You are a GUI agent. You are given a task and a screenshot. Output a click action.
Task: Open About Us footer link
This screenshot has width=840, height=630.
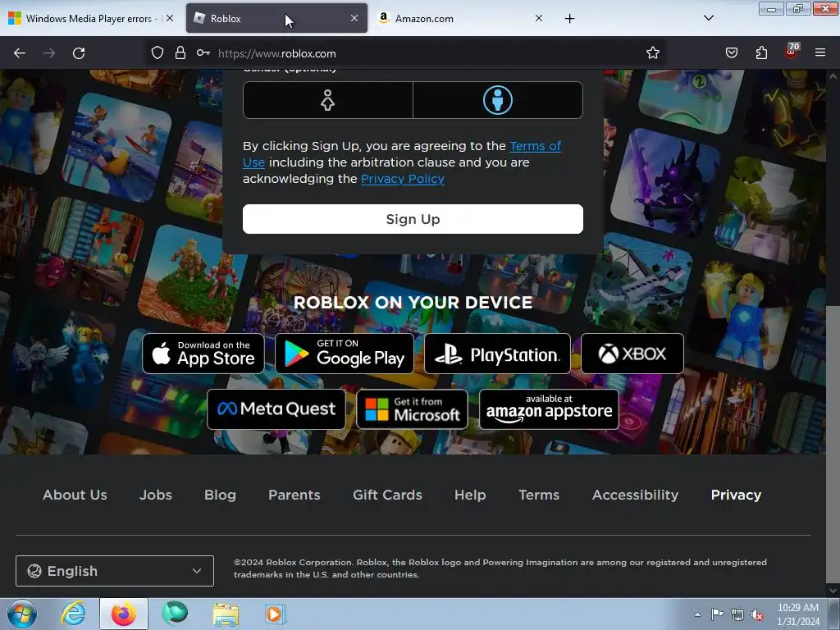(75, 495)
